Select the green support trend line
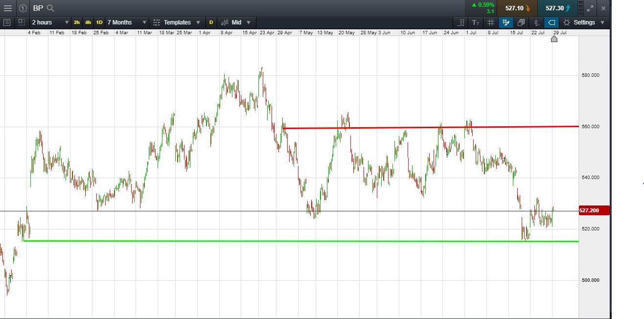 (301, 241)
